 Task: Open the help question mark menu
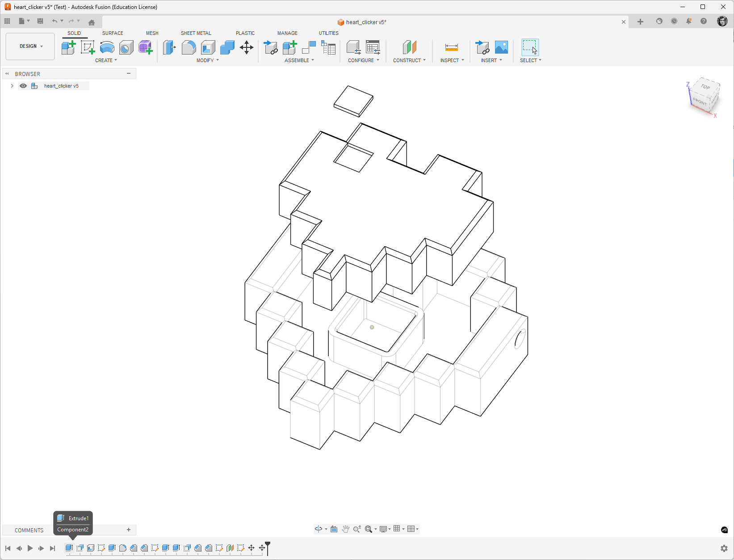704,21
